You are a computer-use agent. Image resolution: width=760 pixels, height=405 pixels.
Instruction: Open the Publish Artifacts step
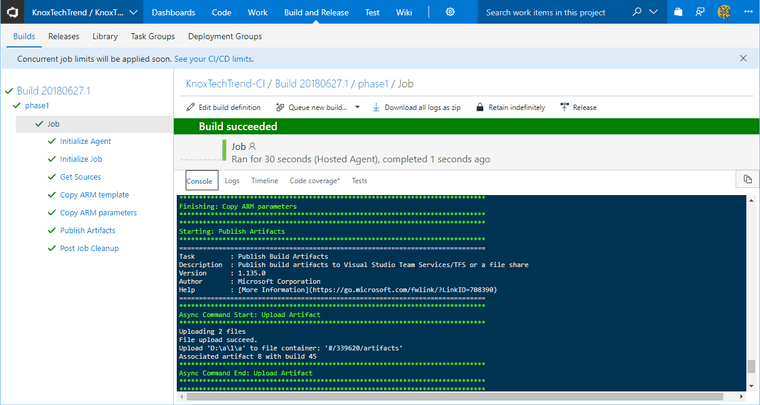88,231
